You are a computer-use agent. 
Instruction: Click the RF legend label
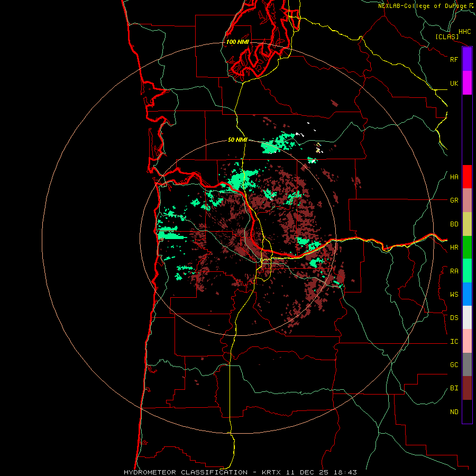[x=454, y=59]
